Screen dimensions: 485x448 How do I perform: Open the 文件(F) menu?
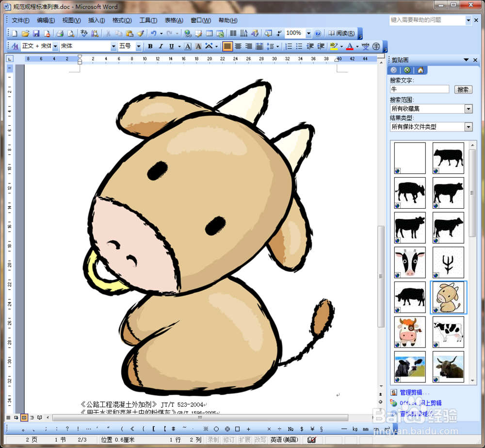pos(20,20)
